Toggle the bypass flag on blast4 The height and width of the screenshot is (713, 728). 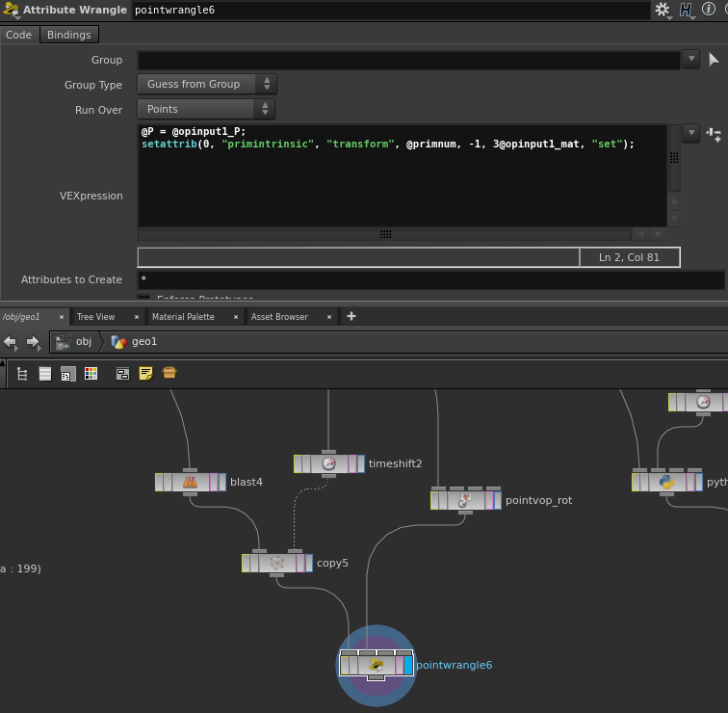click(x=159, y=482)
